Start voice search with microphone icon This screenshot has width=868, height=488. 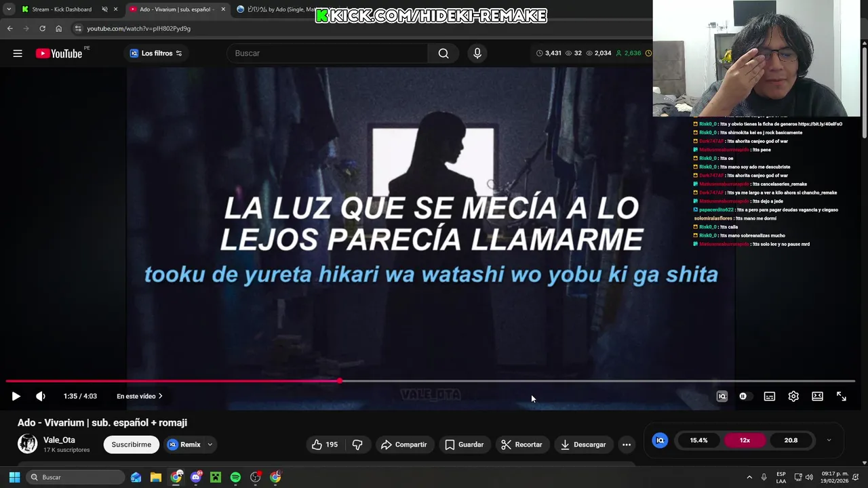(x=477, y=54)
